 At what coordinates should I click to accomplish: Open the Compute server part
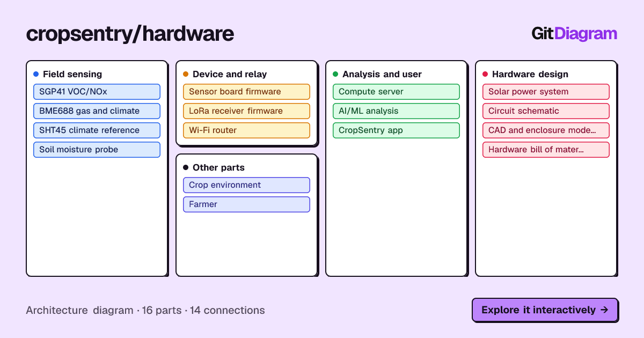(396, 92)
